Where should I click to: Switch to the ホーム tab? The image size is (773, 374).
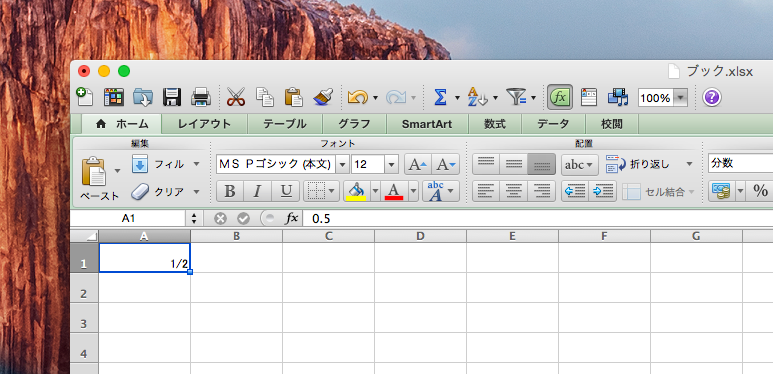122,124
